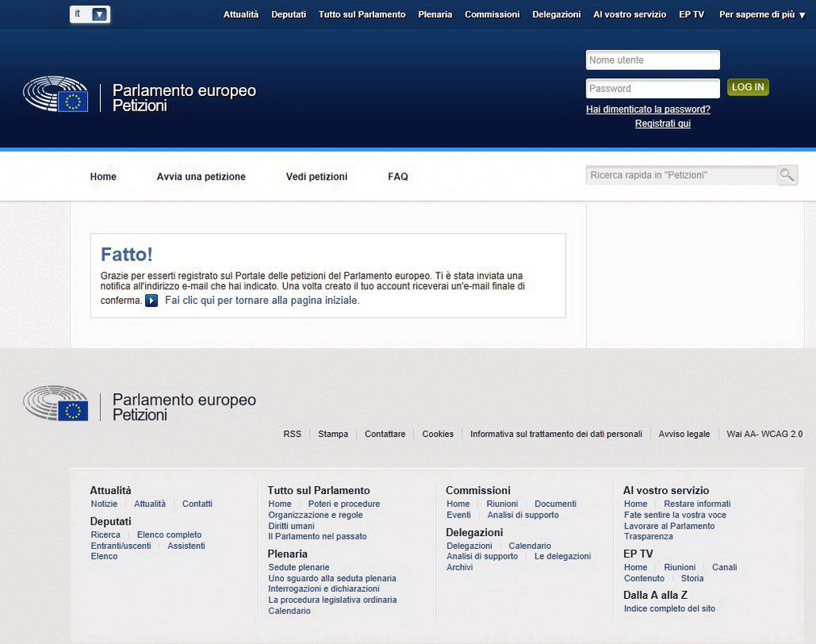This screenshot has height=644, width=816.
Task: Click Calendario under Plenaria in footer
Action: 289,611
